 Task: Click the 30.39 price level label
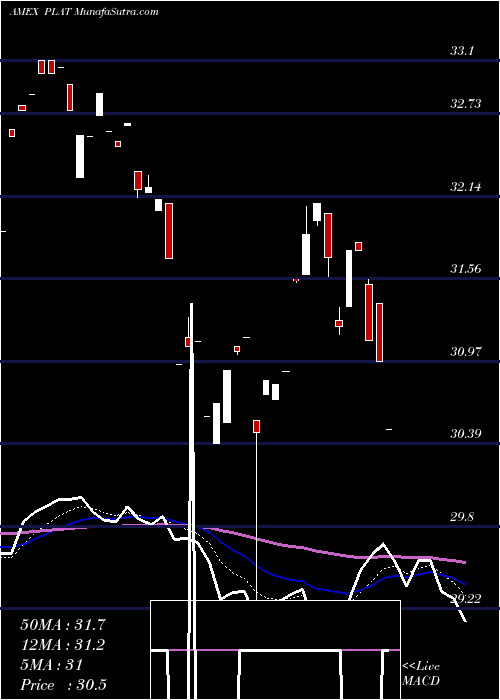point(466,433)
